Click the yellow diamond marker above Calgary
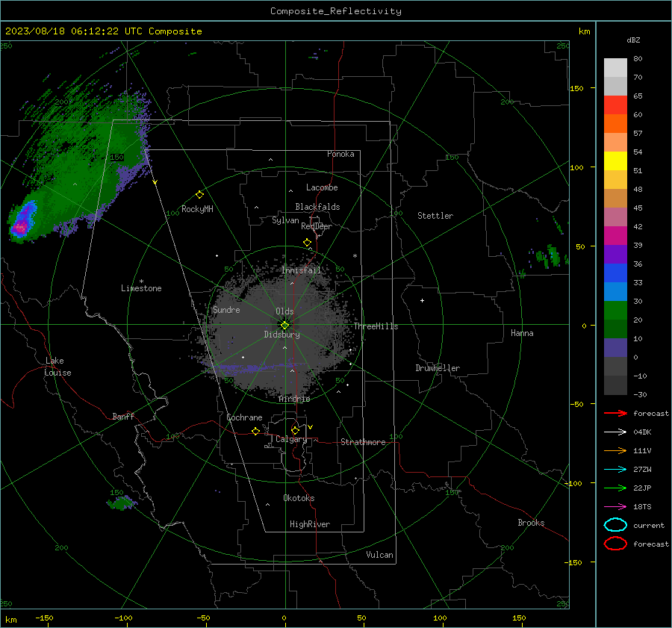Viewport: 672px width, 628px height. (x=295, y=430)
